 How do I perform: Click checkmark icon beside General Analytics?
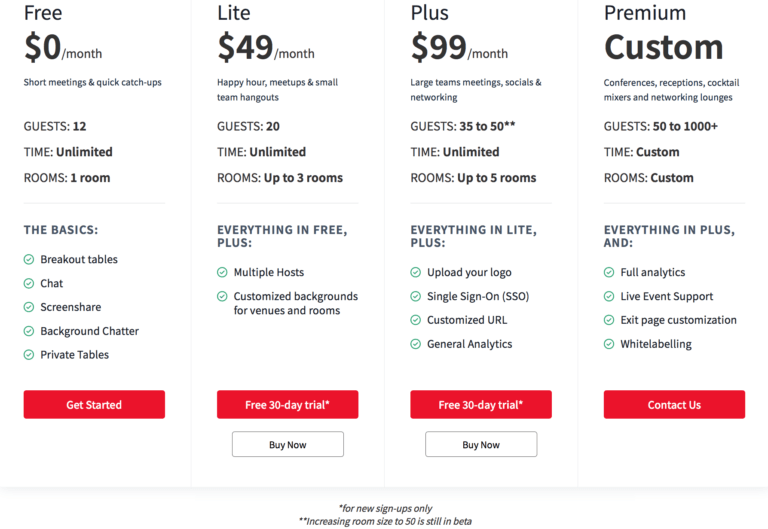click(416, 344)
